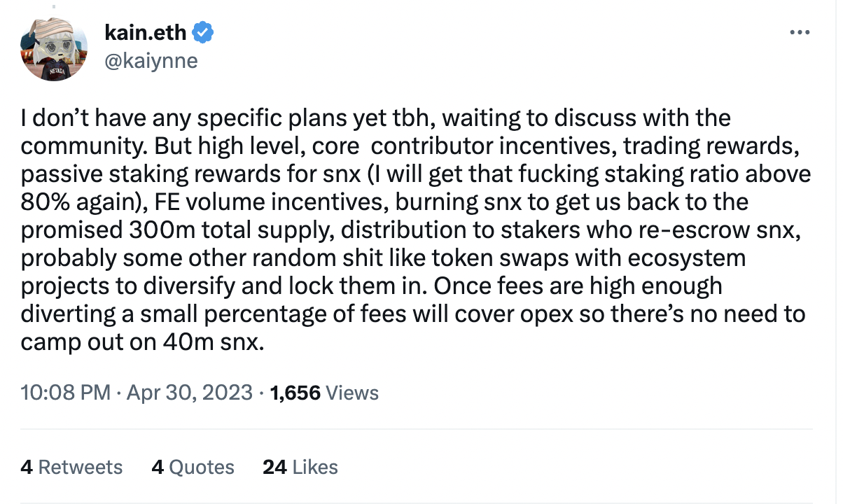This screenshot has height=504, width=843.
Task: Click the 10:08 PM timestamp
Action: coord(66,393)
